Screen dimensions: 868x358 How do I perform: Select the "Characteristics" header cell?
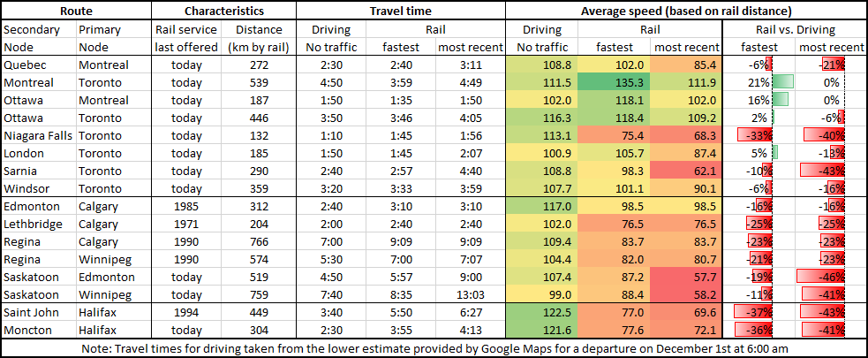tap(223, 12)
